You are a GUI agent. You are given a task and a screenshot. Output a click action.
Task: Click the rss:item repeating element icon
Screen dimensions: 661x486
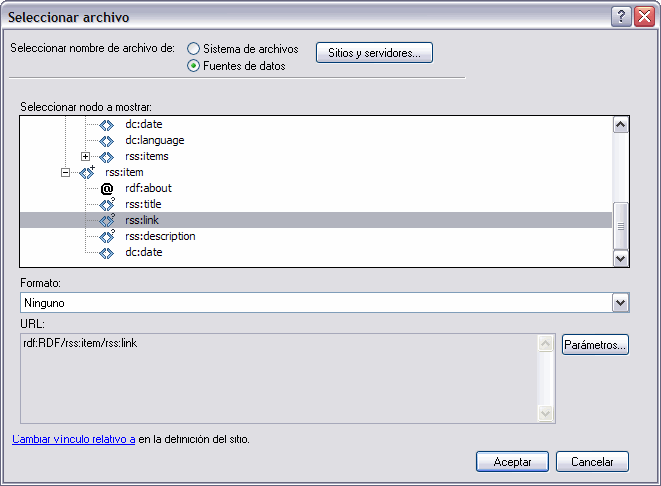[87, 172]
